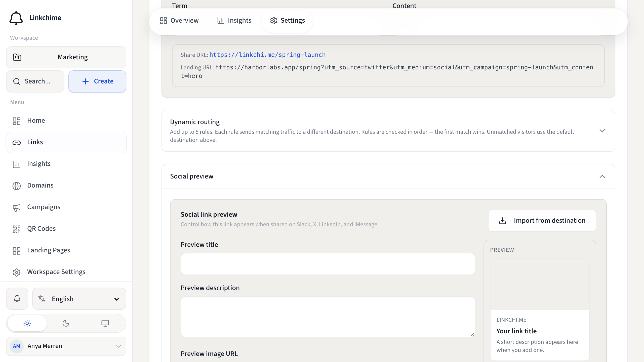This screenshot has width=644, height=362.
Task: Expand the Anya Merren account menu
Action: tap(66, 346)
